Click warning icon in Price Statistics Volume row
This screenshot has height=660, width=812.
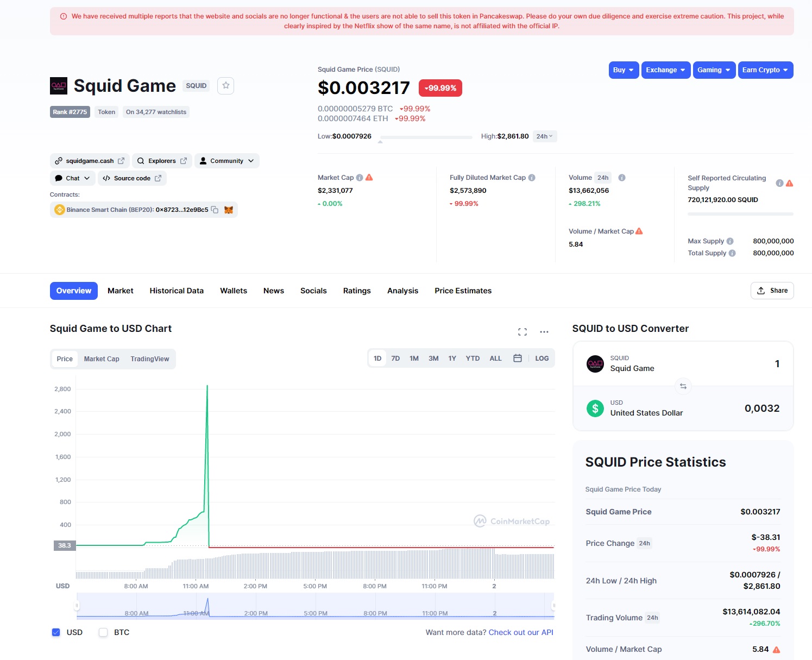776,650
